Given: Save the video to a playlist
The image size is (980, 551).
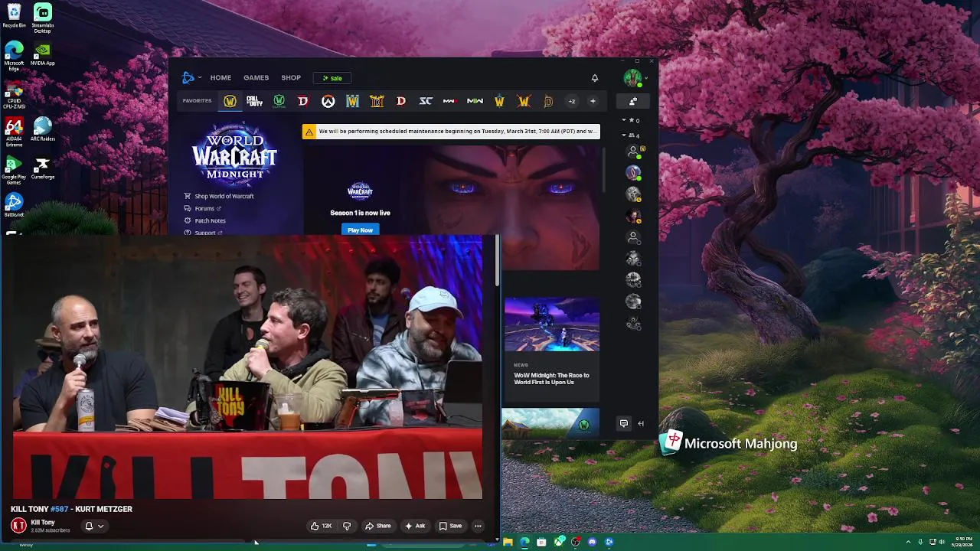Looking at the screenshot, I should [x=450, y=526].
